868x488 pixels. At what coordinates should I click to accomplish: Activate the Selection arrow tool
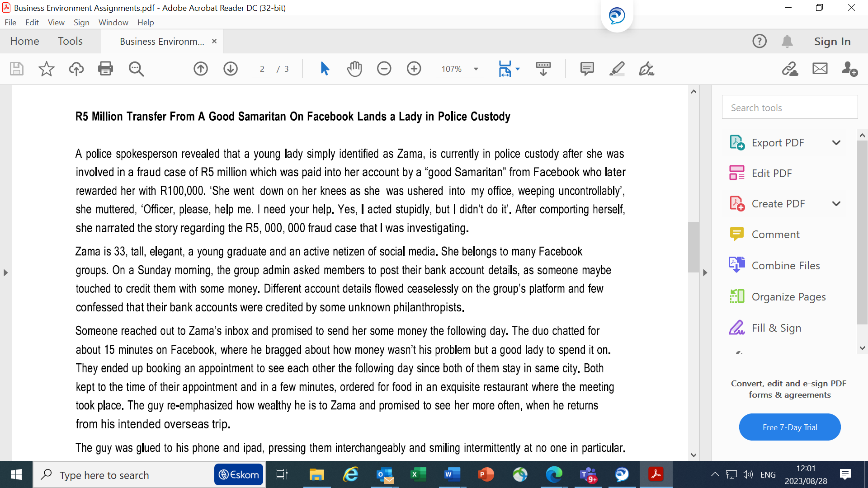pyautogui.click(x=325, y=69)
